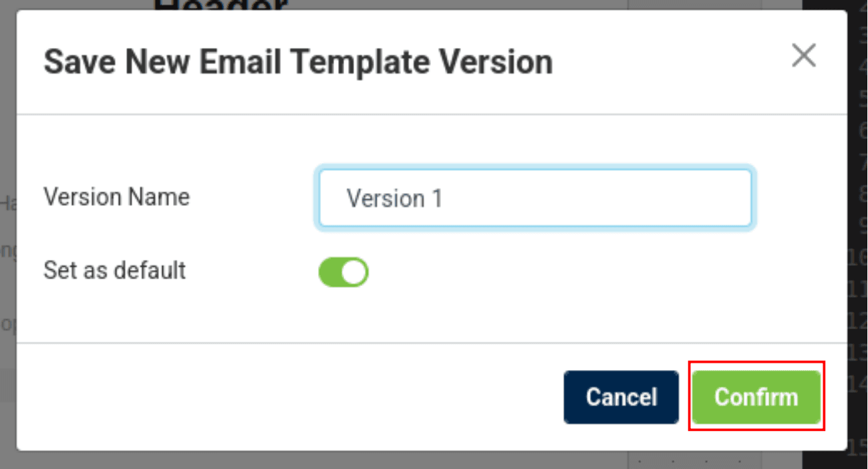868x469 pixels.
Task: Click the Version Name label
Action: click(116, 197)
